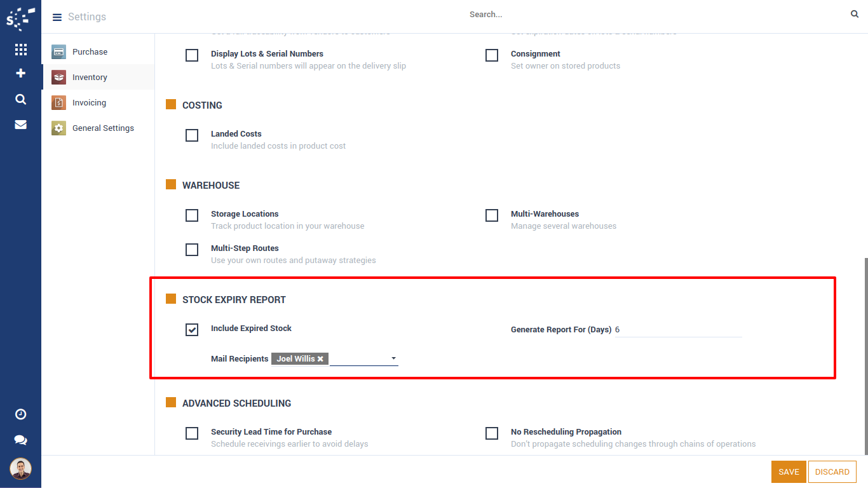Click the Discard button
The width and height of the screenshot is (868, 488).
click(x=832, y=472)
